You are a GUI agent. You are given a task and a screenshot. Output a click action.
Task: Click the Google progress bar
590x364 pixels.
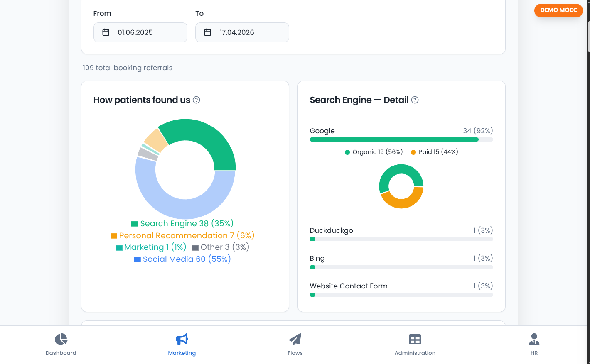(x=401, y=140)
